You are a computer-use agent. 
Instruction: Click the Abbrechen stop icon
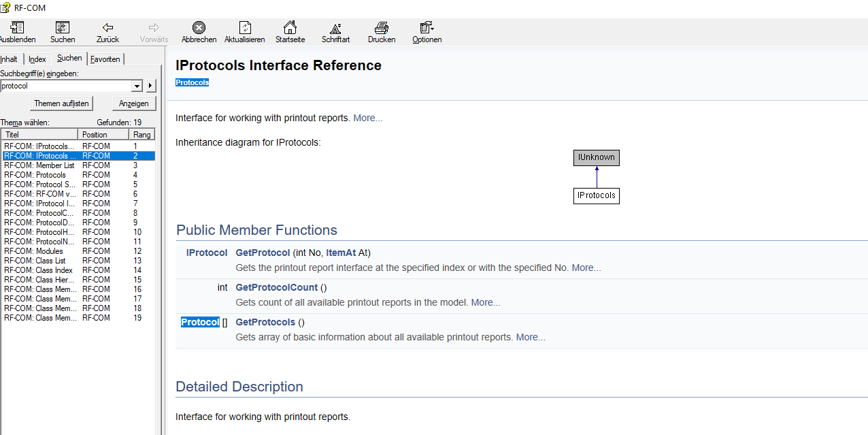point(199,28)
